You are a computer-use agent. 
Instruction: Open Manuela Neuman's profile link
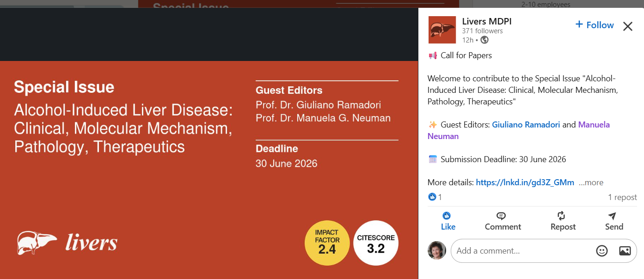point(594,125)
